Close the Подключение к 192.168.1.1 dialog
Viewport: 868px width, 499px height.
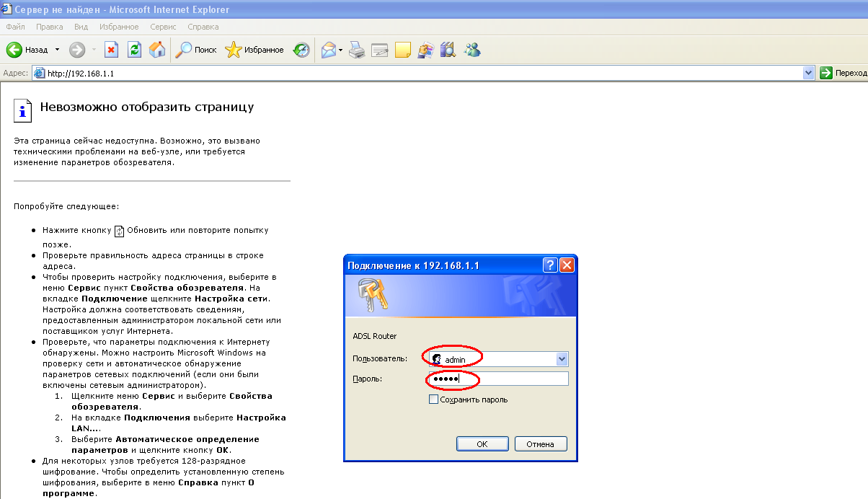pos(567,265)
